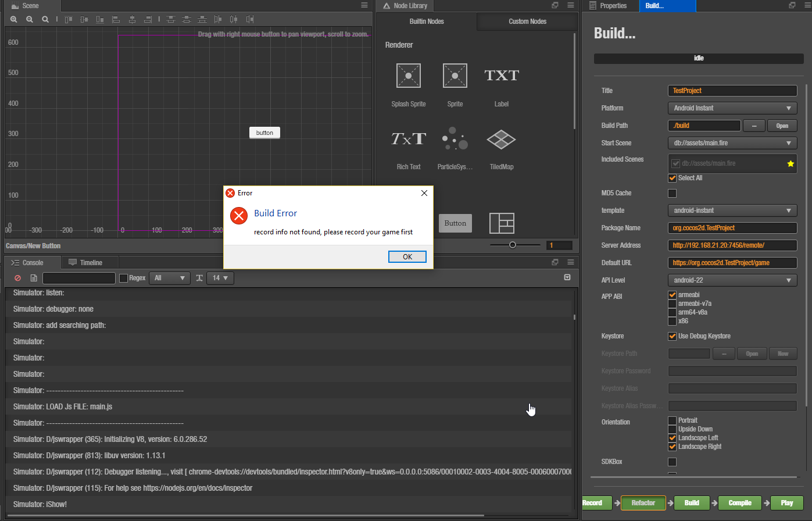Adjust the scene zoom slider handle
This screenshot has width=812, height=521.
tap(512, 245)
